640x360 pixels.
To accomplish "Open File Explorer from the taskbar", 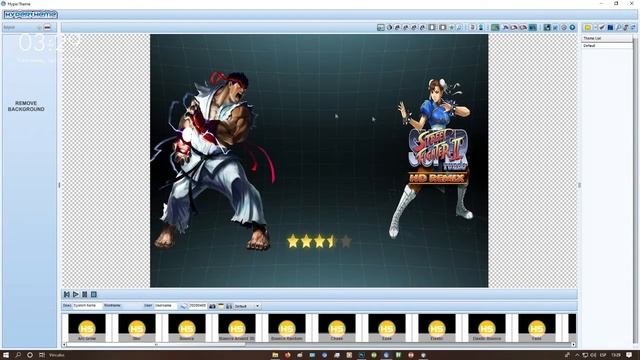I will [x=275, y=355].
